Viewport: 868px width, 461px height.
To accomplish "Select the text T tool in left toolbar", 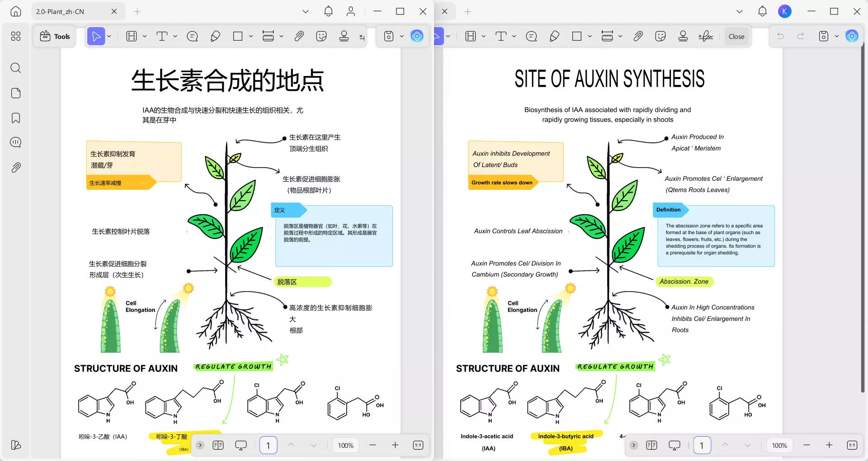I will click(162, 36).
